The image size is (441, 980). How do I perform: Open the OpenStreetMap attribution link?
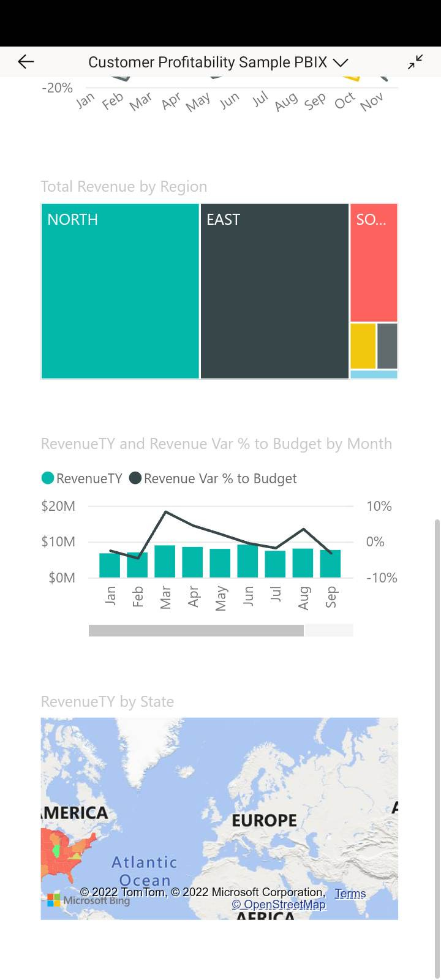(279, 905)
